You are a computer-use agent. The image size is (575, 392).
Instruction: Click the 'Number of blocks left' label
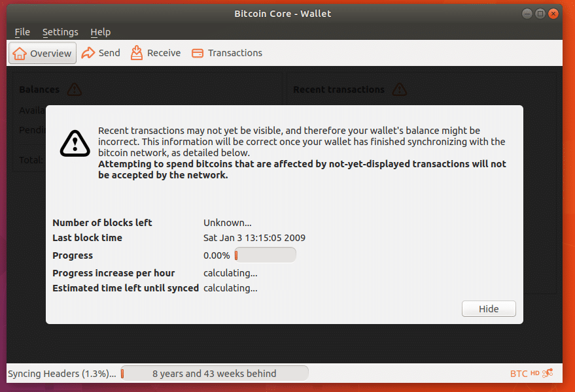102,223
